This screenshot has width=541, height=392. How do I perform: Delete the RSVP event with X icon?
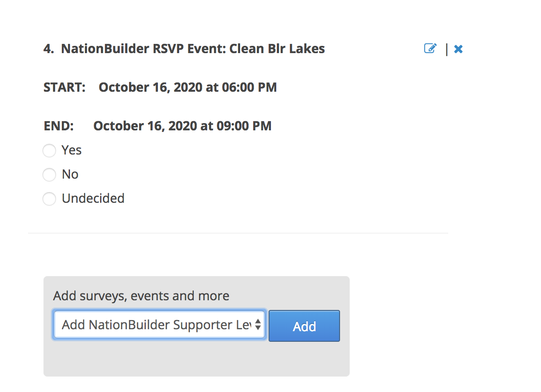458,49
